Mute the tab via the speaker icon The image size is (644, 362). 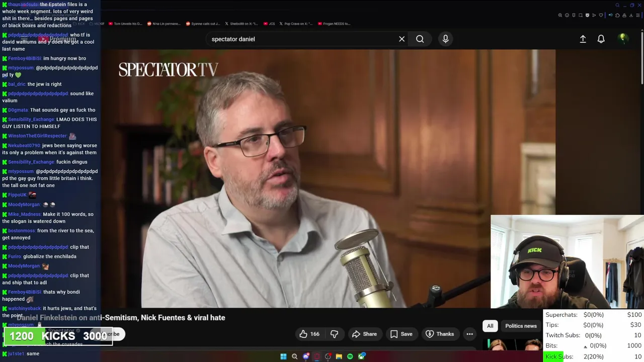[611, 15]
